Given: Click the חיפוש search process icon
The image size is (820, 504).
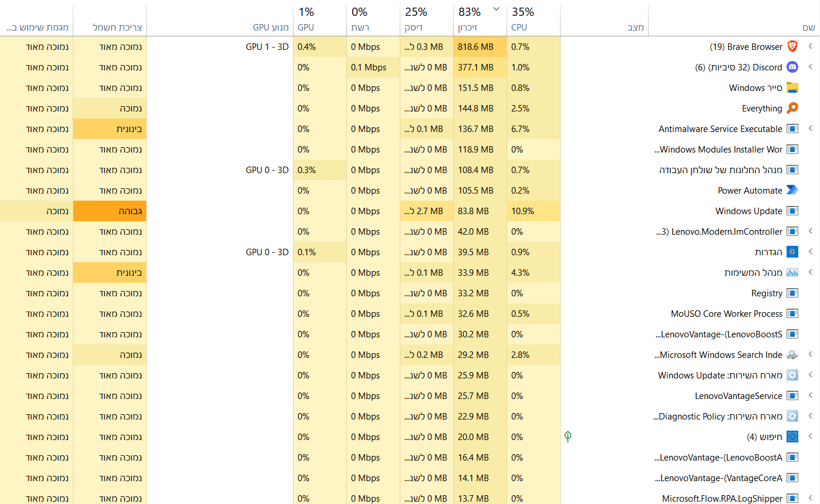Looking at the screenshot, I should point(792,437).
